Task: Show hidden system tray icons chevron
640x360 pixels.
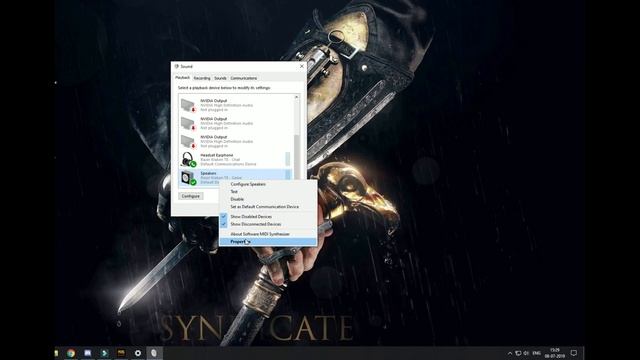Action: (509, 353)
